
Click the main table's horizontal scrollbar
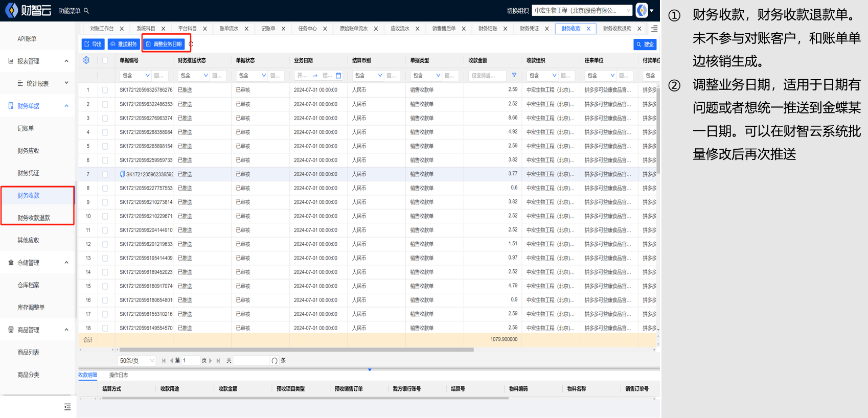pyautogui.click(x=296, y=350)
